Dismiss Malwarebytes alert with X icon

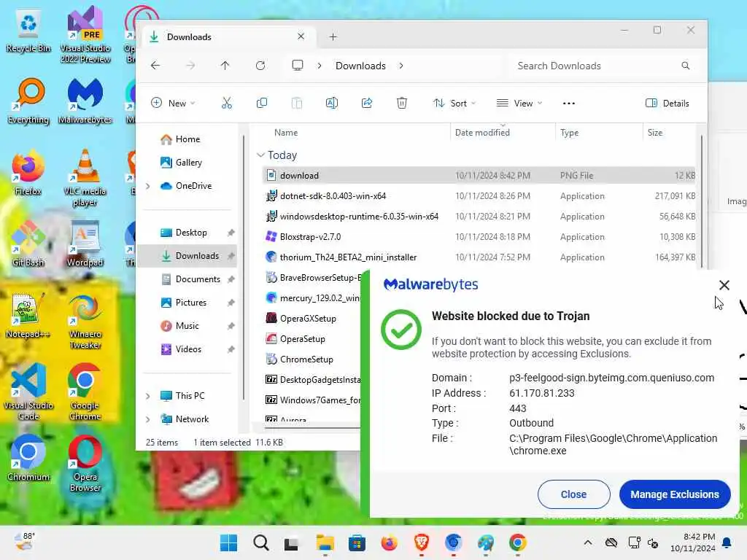[x=724, y=285]
